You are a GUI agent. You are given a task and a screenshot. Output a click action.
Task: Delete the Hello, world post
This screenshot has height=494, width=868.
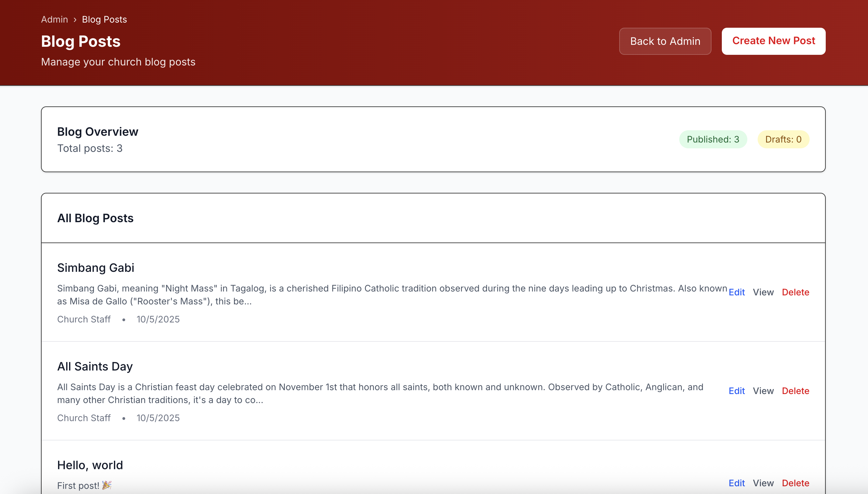(x=795, y=483)
